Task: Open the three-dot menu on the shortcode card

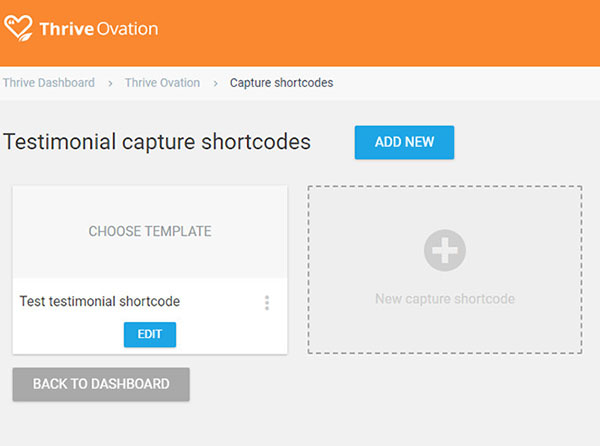Action: 266,302
